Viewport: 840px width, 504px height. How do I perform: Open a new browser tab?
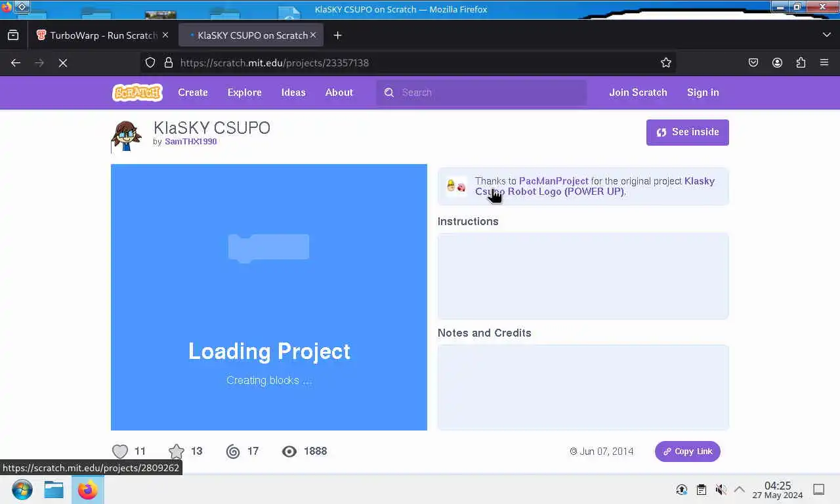[x=337, y=35]
